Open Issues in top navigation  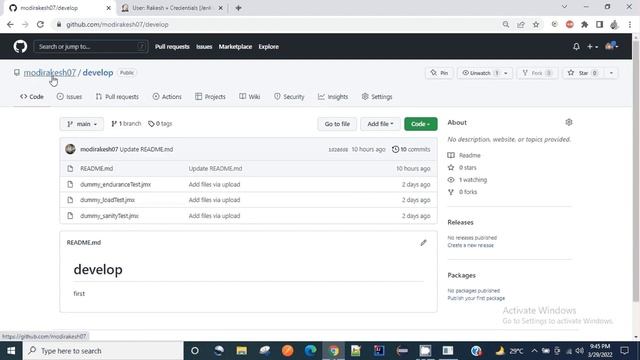click(204, 47)
